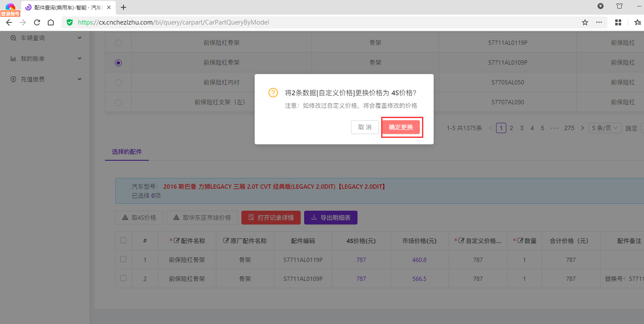Go to page 2 in pagination
Screen dimensions: 644x324
512,128
